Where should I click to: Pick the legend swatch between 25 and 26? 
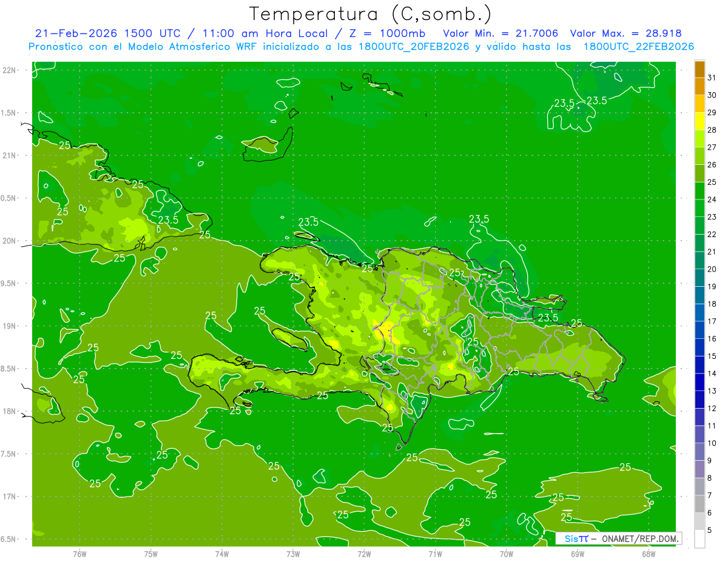(699, 173)
